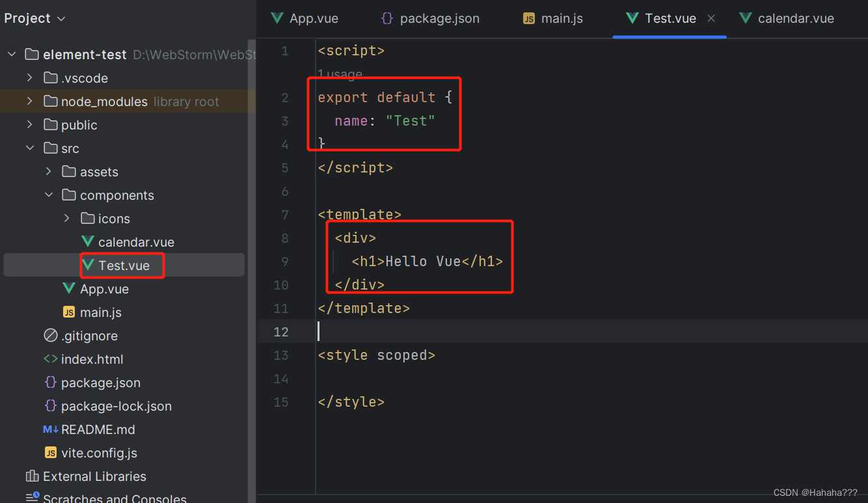Expand the node_modules folder
Screen dimensions: 868x503
pyautogui.click(x=30, y=102)
